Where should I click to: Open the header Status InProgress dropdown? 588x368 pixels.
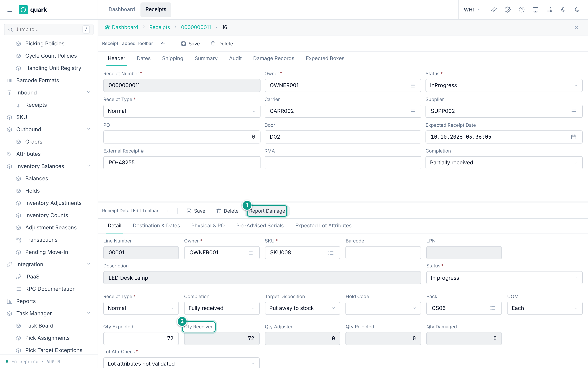click(504, 85)
